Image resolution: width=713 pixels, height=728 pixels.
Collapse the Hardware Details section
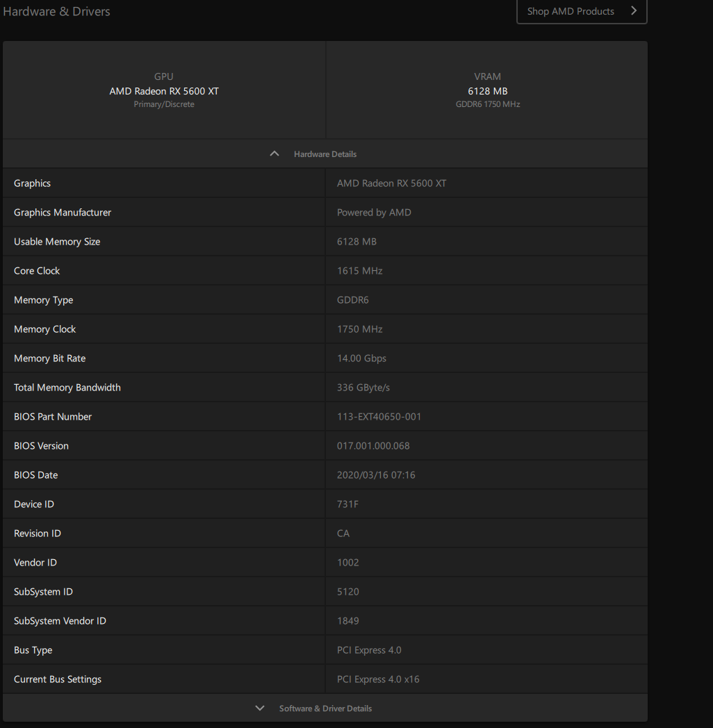point(325,154)
